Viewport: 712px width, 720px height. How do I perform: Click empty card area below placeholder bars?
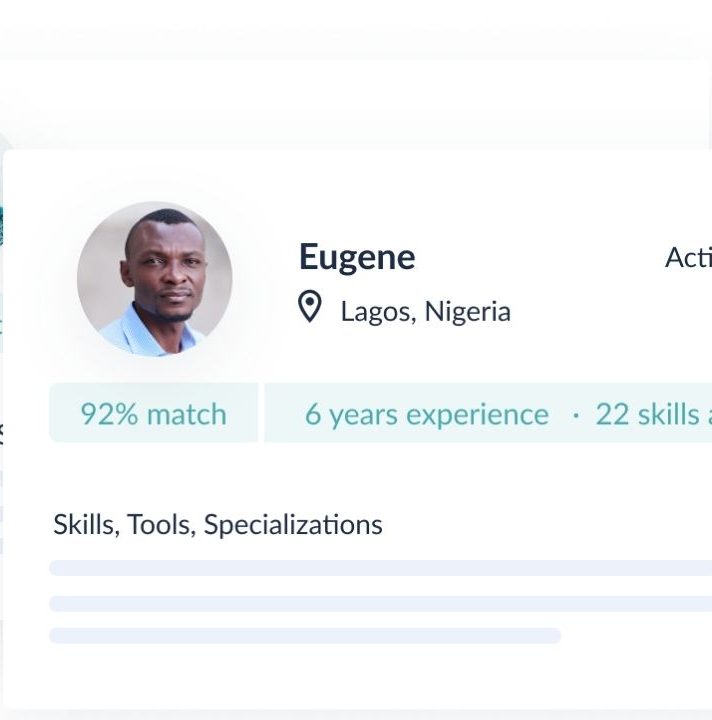click(x=356, y=677)
